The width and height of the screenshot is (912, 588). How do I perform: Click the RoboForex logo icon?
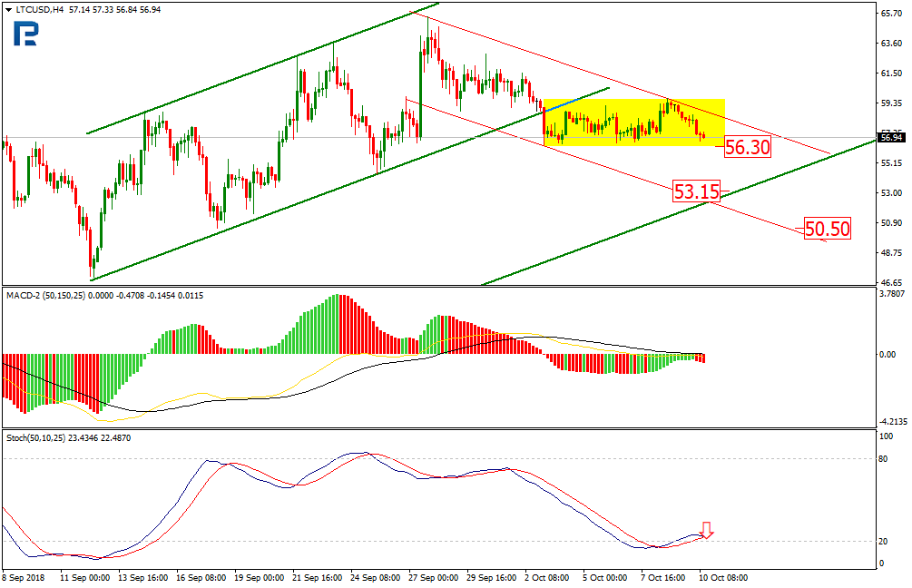click(25, 34)
